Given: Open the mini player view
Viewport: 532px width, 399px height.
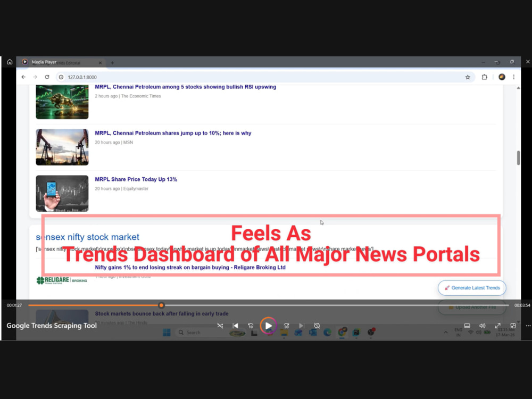Looking at the screenshot, I should pyautogui.click(x=513, y=326).
